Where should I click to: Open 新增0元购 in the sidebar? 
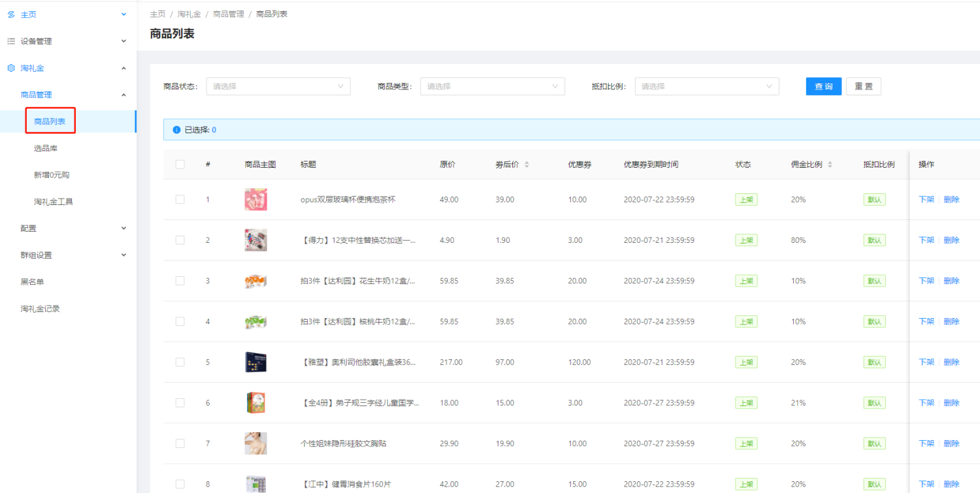pos(52,175)
